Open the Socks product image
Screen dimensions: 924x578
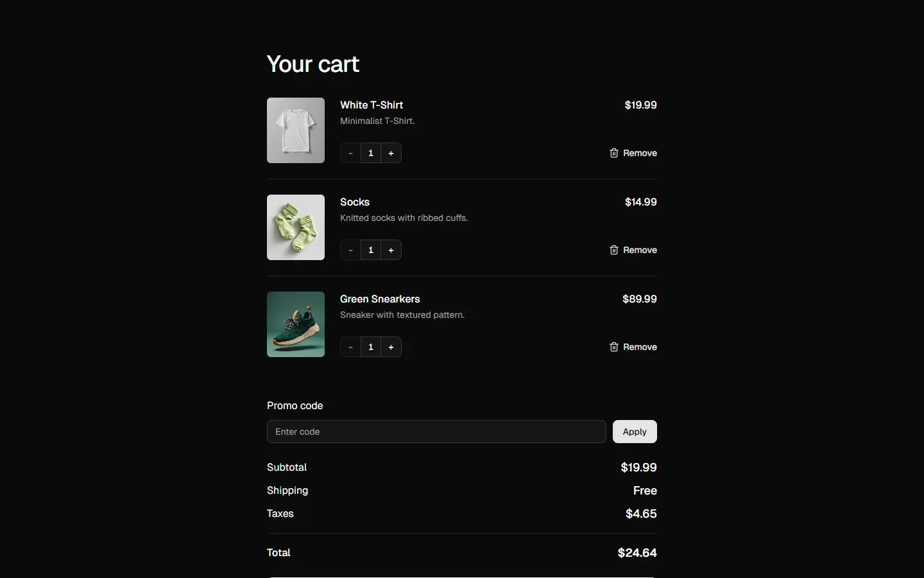tap(295, 227)
